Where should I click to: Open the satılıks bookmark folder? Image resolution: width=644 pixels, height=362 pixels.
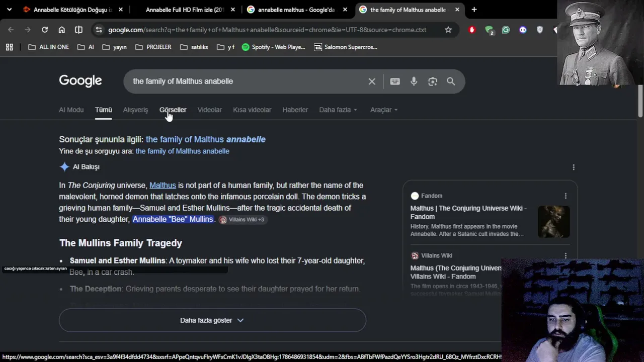[194, 47]
